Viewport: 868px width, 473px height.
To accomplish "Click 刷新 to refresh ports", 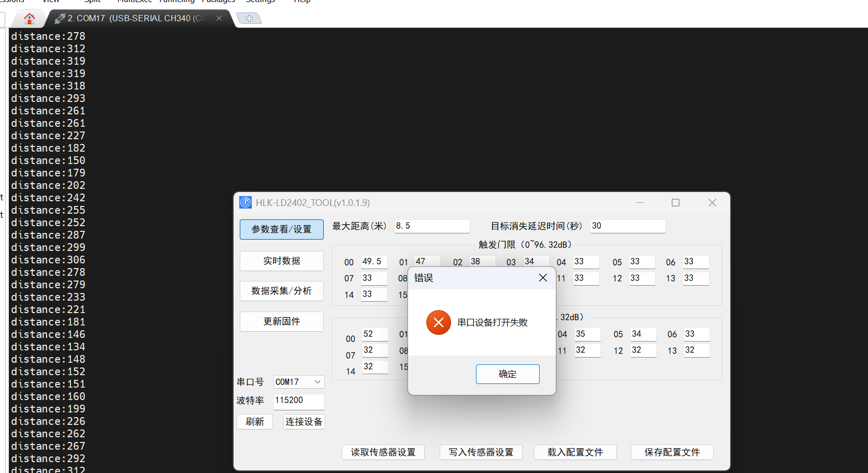I will [255, 422].
